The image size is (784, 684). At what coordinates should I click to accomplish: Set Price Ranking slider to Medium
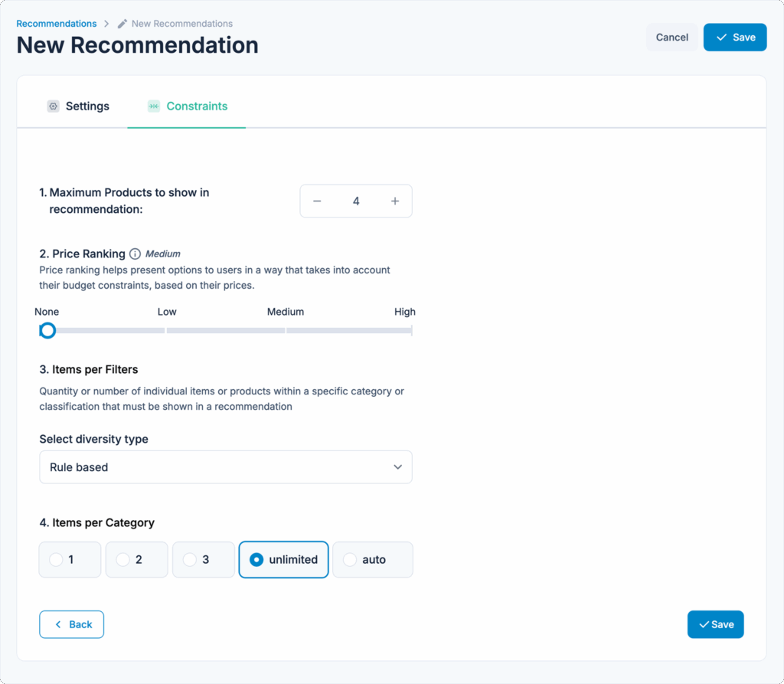(x=286, y=330)
